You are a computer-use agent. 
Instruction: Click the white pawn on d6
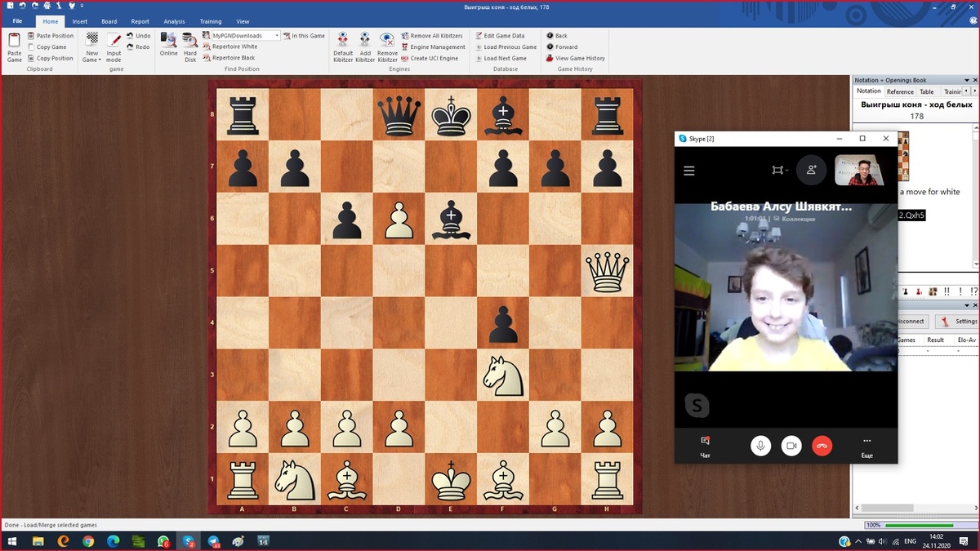point(399,220)
